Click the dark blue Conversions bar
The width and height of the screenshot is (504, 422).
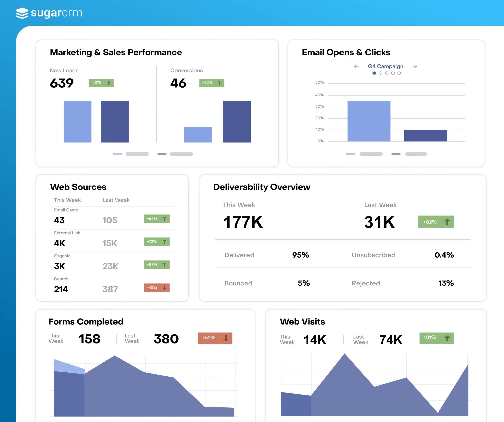click(237, 122)
